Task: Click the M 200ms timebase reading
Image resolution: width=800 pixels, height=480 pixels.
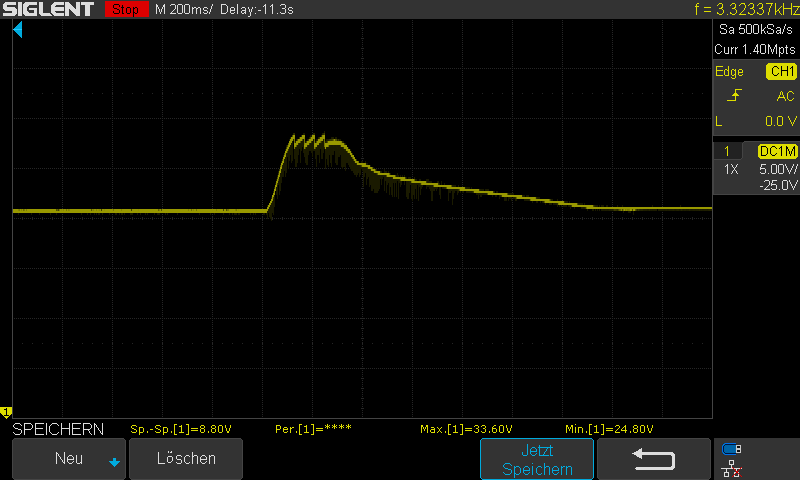Action: pyautogui.click(x=183, y=9)
